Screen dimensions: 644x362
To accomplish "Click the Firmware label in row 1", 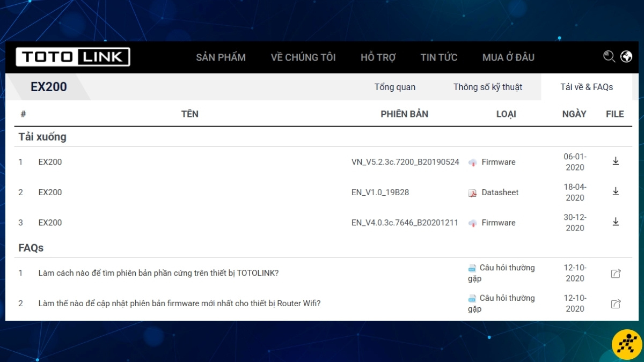I will [x=499, y=162].
